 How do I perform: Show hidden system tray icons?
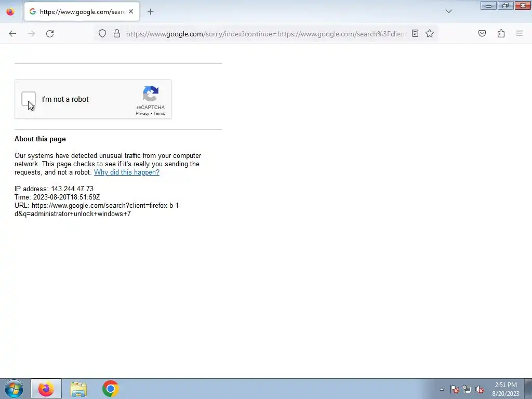[x=442, y=389]
